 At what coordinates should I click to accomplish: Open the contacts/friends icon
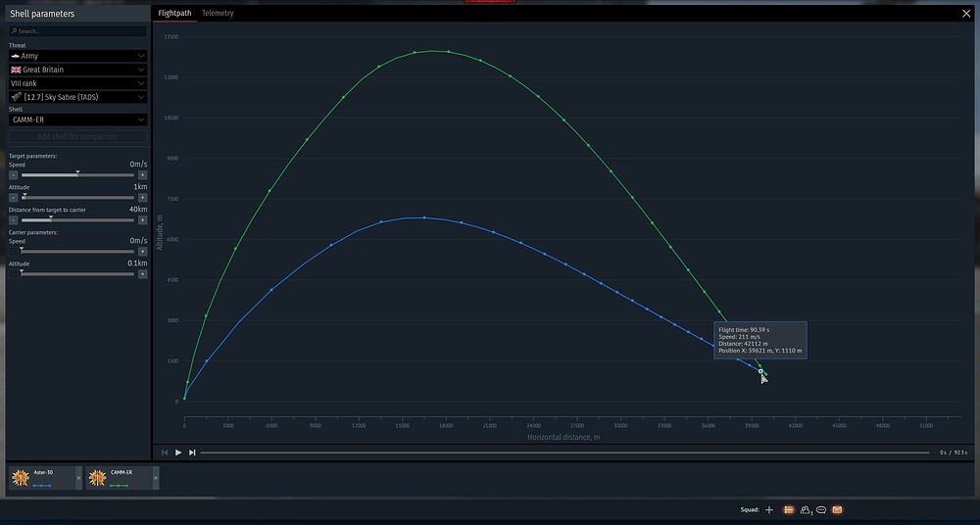[806, 510]
